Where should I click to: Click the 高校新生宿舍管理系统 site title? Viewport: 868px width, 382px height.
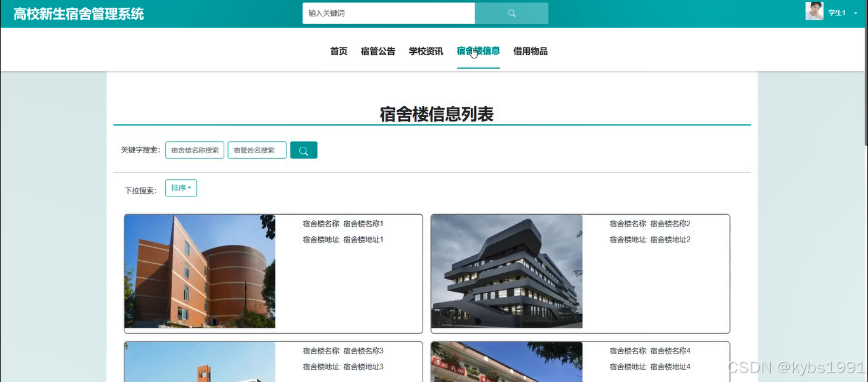click(x=79, y=14)
